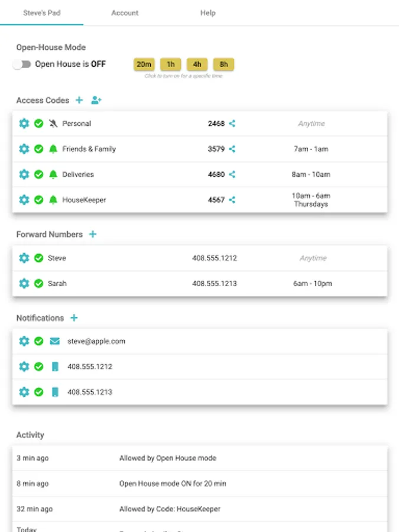Toggle the muted bell for Personal code
399x532 pixels.
[x=53, y=124]
